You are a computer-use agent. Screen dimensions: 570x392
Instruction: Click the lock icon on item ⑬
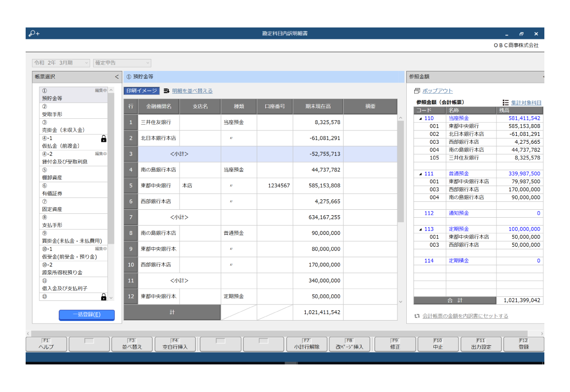point(104,297)
